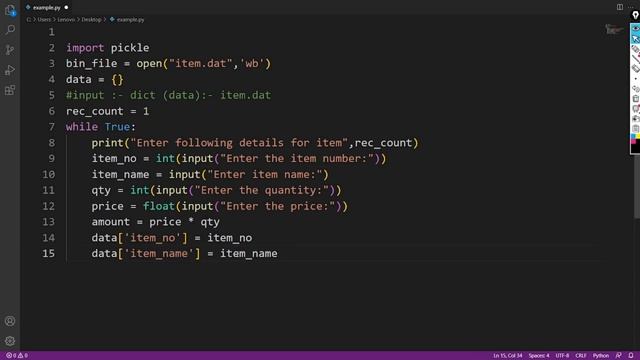Click the unsaved dot on example.py tab
The width and height of the screenshot is (640, 360).
[66, 7]
